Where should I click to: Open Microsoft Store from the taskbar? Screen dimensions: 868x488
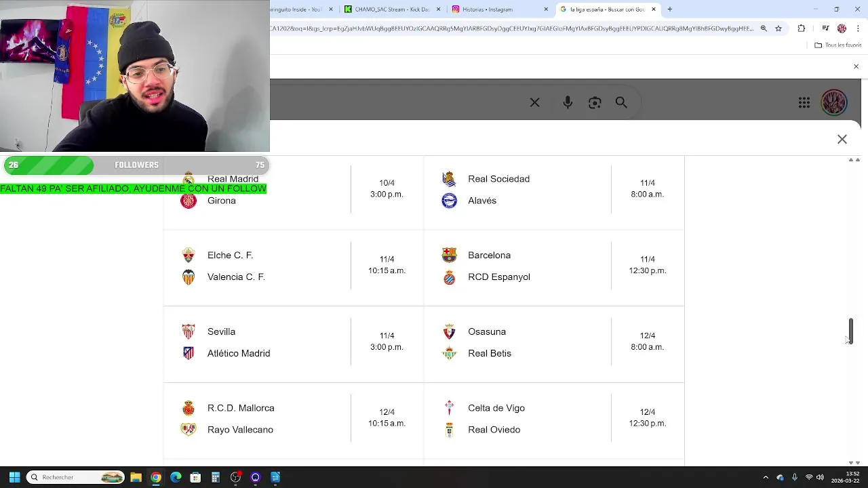(195, 477)
